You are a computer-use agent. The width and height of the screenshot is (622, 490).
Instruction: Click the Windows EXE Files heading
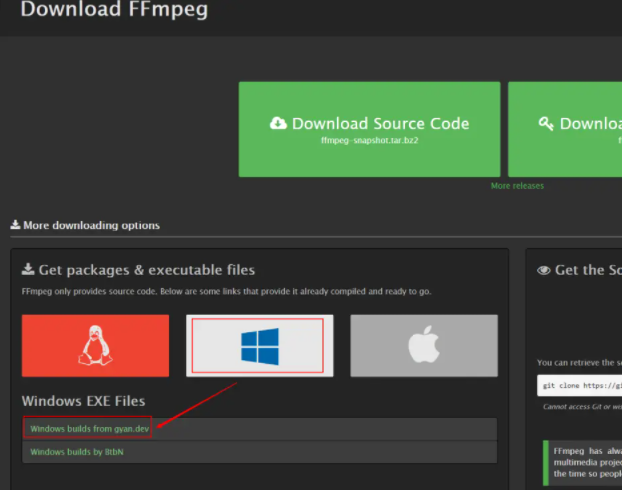83,401
